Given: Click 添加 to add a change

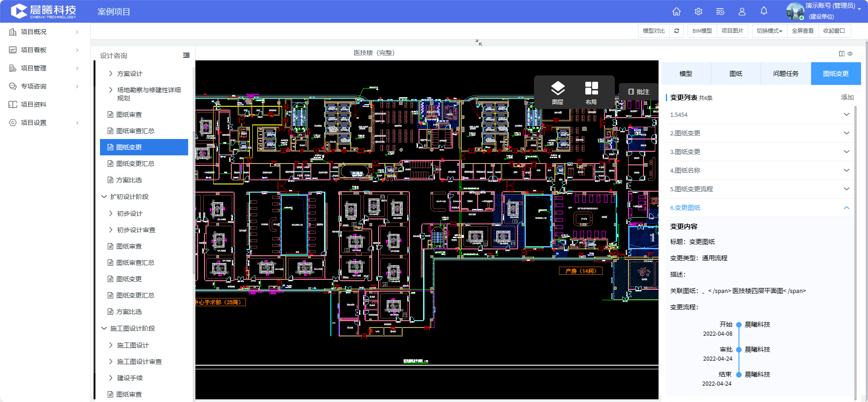Looking at the screenshot, I should click(847, 98).
